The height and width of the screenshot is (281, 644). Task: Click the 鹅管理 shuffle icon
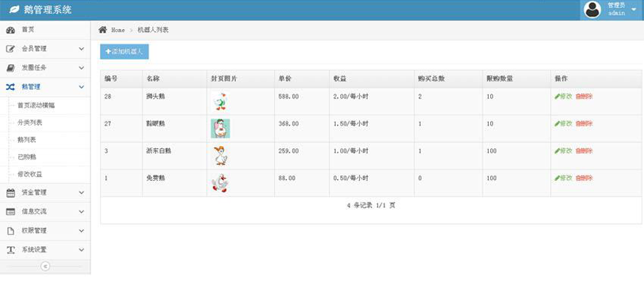[x=11, y=87]
